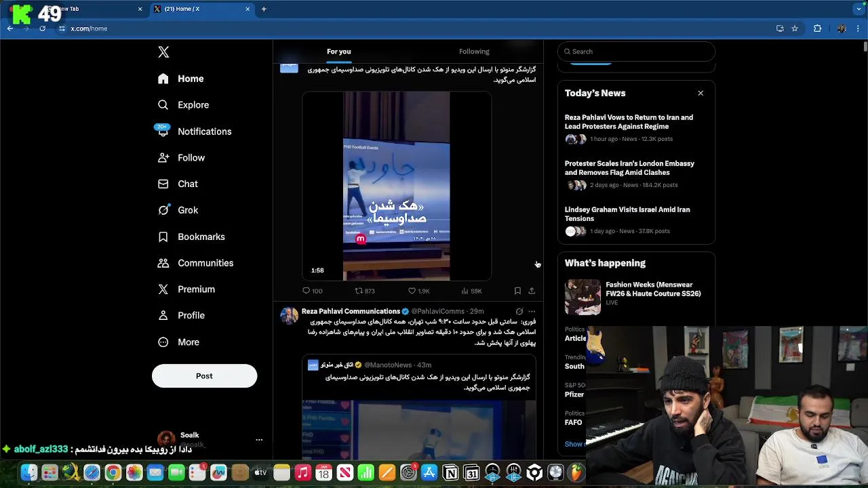Like the video post with 1.9K likes
This screenshot has width=868, height=488.
tap(418, 291)
